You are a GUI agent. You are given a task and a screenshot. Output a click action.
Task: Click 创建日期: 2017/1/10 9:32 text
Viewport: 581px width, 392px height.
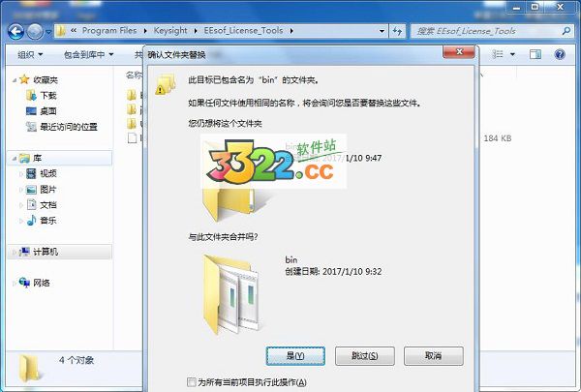[x=333, y=272]
